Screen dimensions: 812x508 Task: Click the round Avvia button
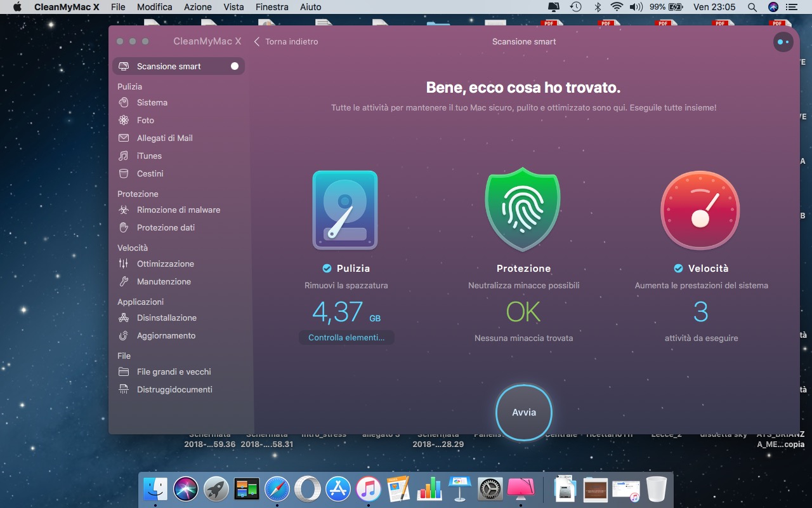point(524,412)
